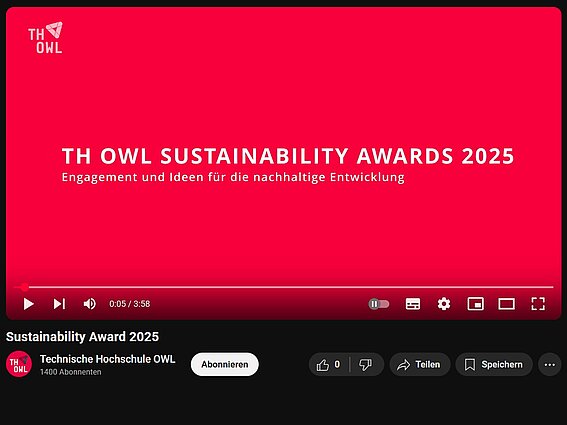Mute the video volume speaker icon

tap(90, 304)
